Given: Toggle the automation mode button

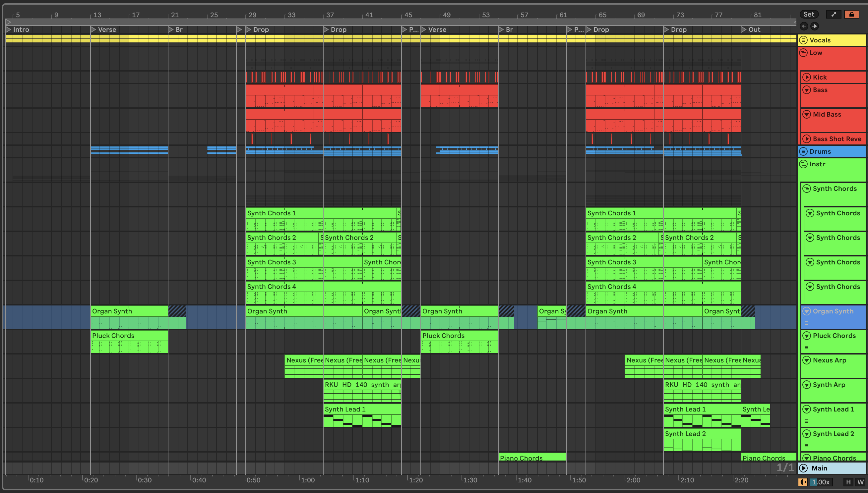Looking at the screenshot, I should (x=834, y=14).
